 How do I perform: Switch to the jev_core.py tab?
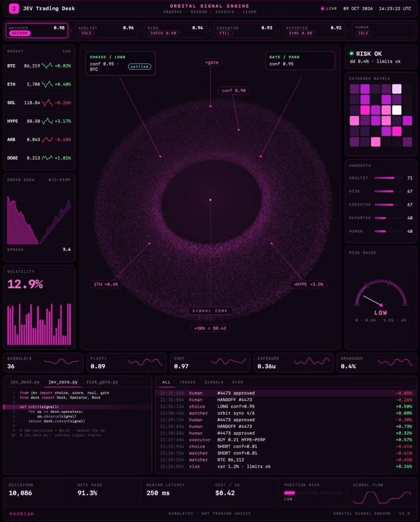point(63,382)
